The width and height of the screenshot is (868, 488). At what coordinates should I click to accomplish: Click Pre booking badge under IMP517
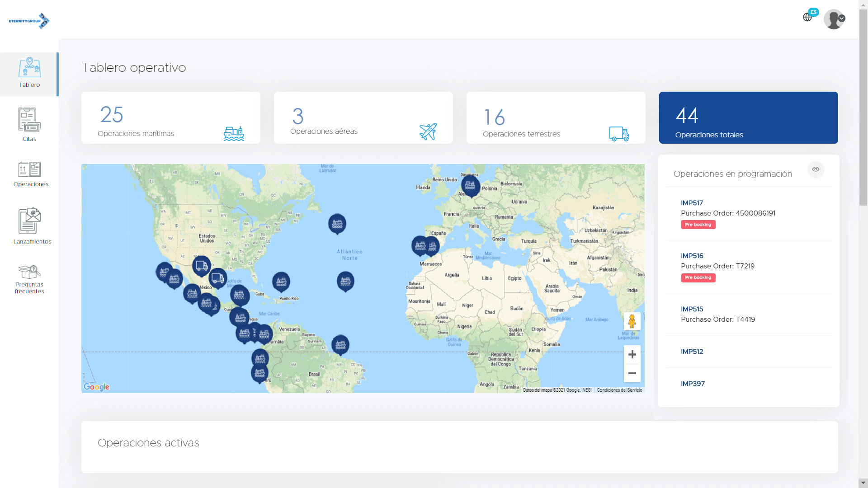point(698,225)
